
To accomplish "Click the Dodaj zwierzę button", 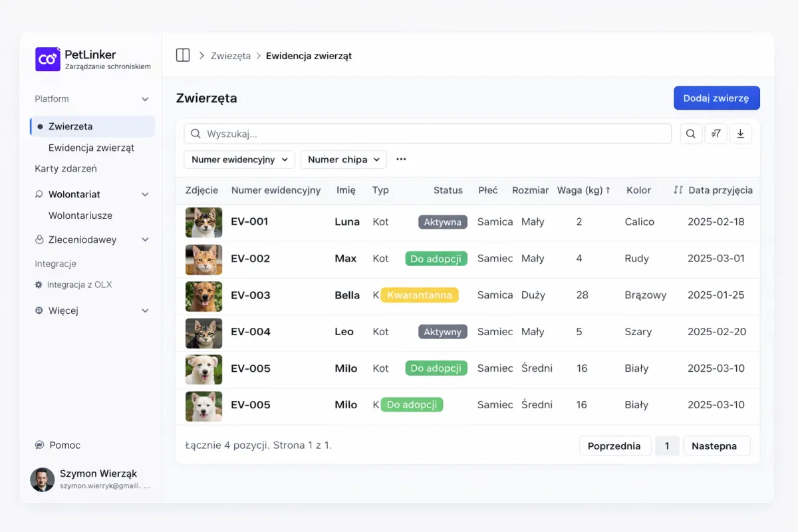I will pyautogui.click(x=716, y=98).
